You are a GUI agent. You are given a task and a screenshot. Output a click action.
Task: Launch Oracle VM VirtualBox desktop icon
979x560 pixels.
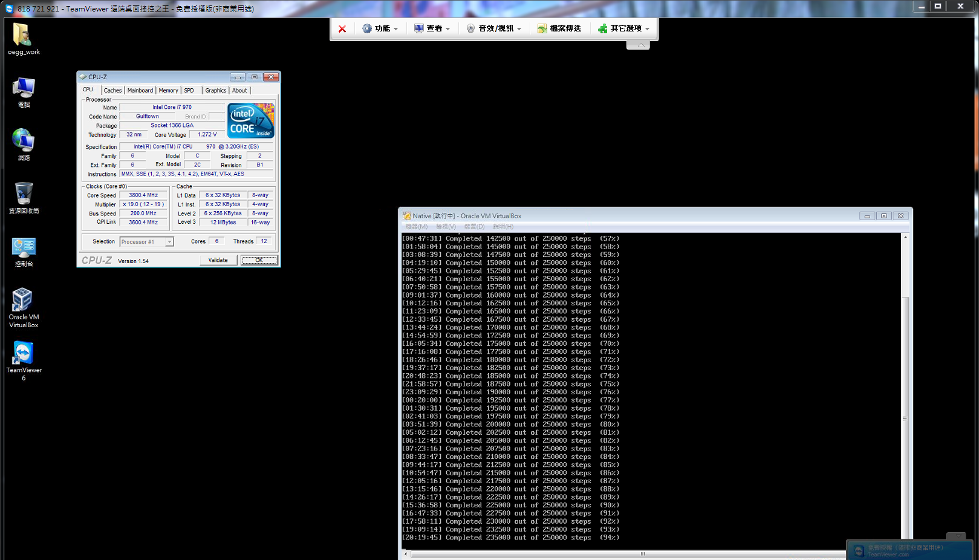24,308
